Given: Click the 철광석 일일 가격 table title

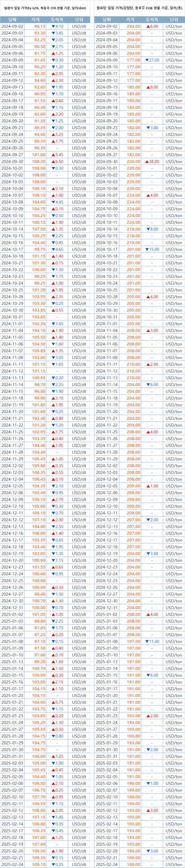Looking at the screenshot, I should tap(45, 8).
